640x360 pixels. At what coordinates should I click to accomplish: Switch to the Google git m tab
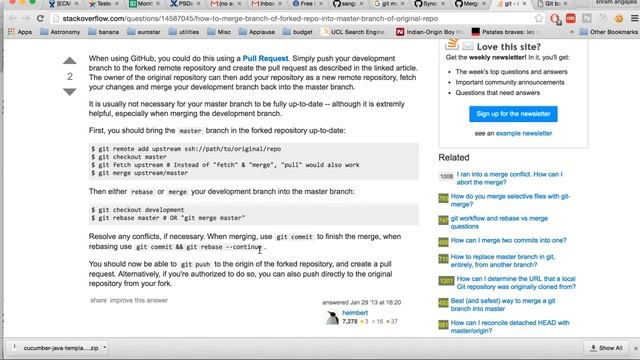tap(389, 4)
